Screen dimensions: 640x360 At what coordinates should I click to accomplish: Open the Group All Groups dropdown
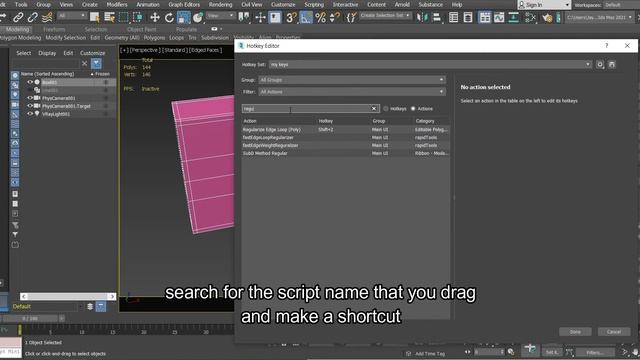point(352,80)
